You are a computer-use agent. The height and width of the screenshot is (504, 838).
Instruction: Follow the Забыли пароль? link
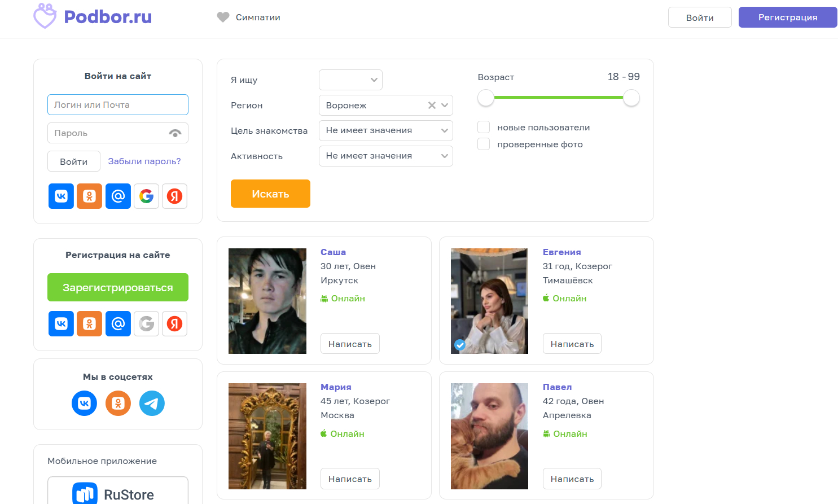point(144,161)
